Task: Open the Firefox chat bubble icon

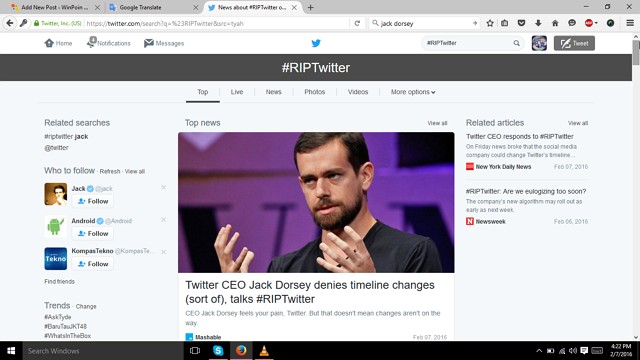Action: click(572, 23)
